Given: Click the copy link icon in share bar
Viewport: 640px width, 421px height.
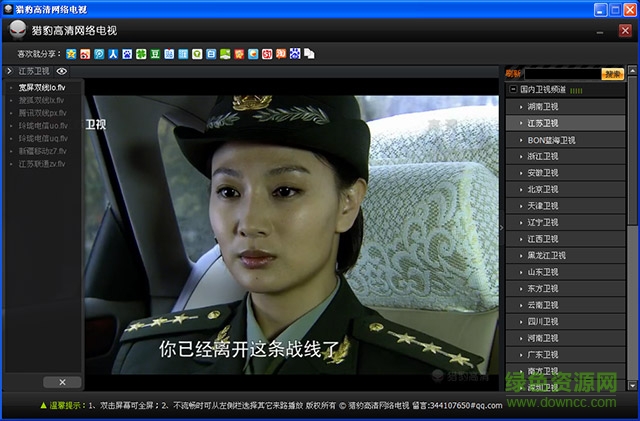Looking at the screenshot, I should 309,53.
